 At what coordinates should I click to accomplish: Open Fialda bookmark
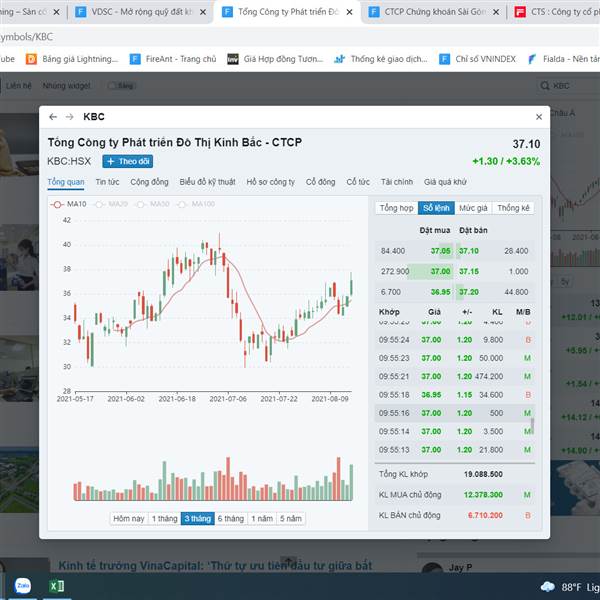(563, 59)
